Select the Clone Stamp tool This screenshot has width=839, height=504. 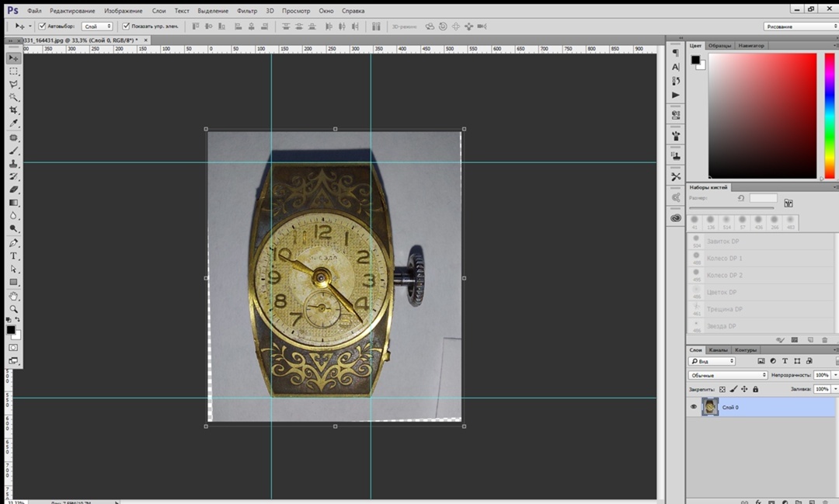point(13,164)
